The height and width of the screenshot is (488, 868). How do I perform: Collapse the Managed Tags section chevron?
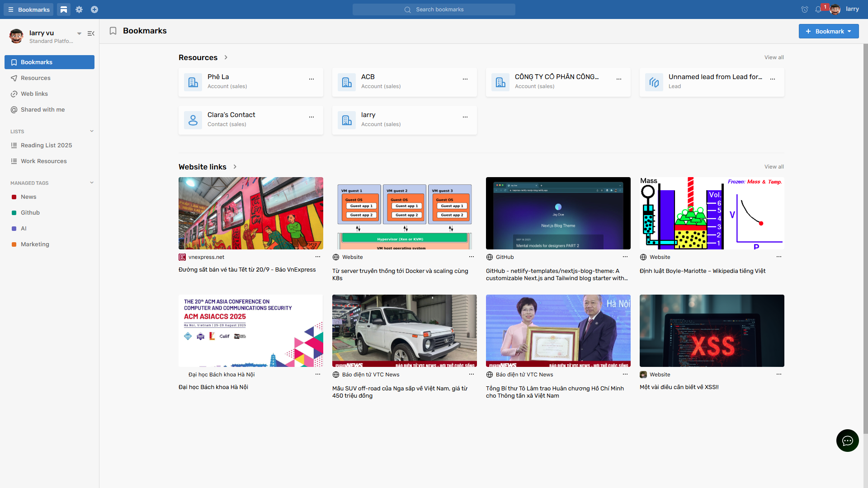click(x=92, y=183)
